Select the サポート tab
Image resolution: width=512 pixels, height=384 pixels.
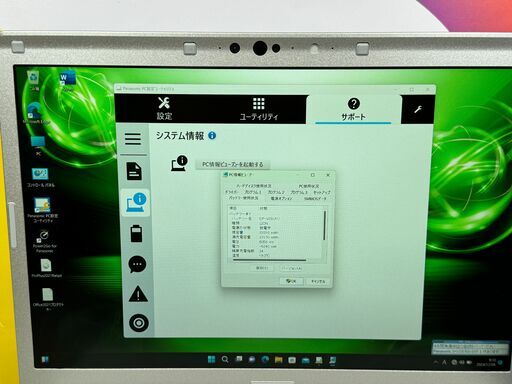click(x=353, y=109)
